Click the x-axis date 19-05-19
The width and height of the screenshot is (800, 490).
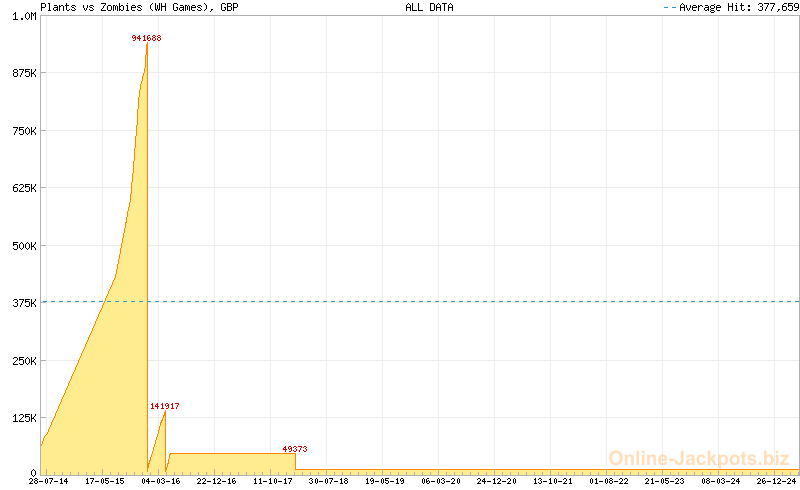pyautogui.click(x=385, y=481)
